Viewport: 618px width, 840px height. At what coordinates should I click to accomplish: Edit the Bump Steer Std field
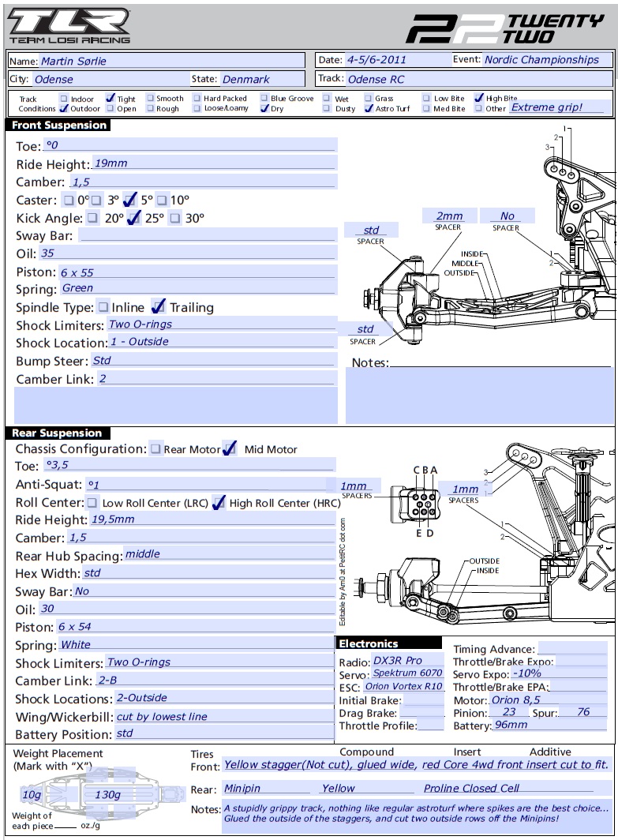pyautogui.click(x=214, y=360)
